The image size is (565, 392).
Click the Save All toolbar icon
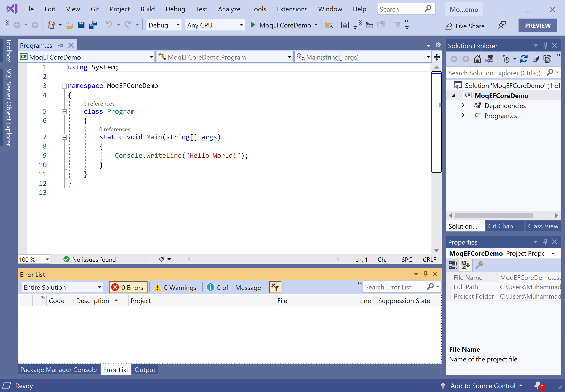(x=93, y=25)
